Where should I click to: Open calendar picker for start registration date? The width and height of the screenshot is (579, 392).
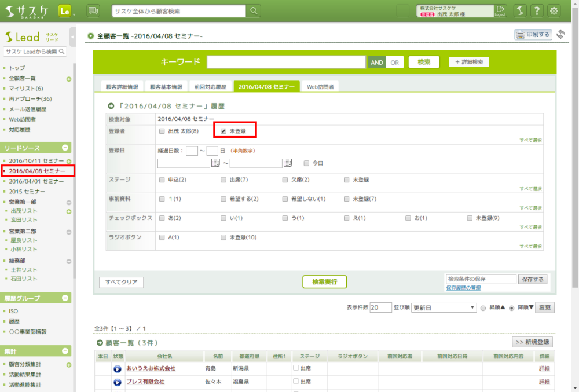coord(215,163)
